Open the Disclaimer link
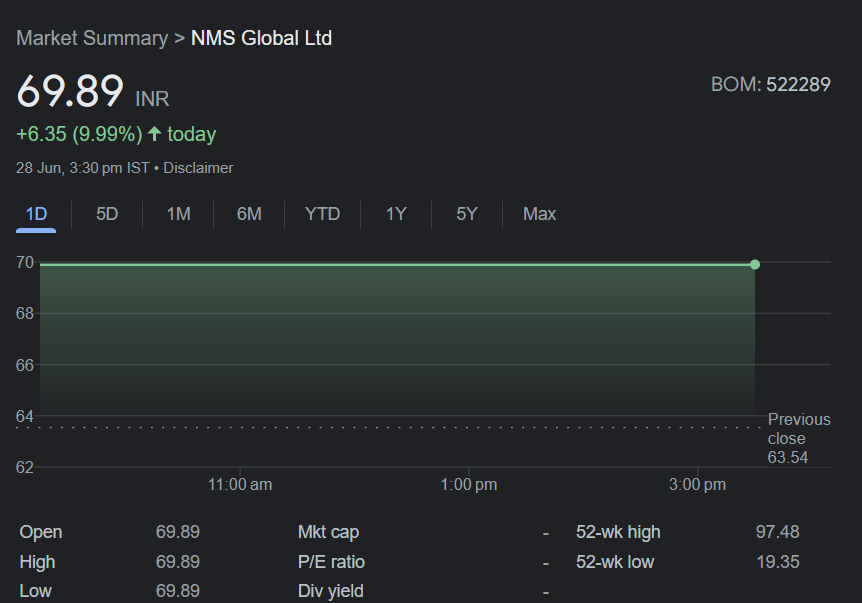This screenshot has width=862, height=603. click(198, 168)
